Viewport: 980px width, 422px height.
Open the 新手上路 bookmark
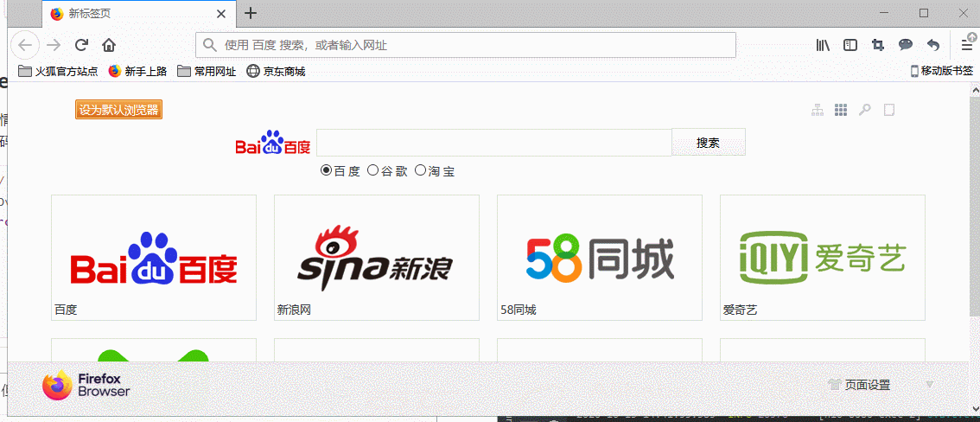(137, 71)
